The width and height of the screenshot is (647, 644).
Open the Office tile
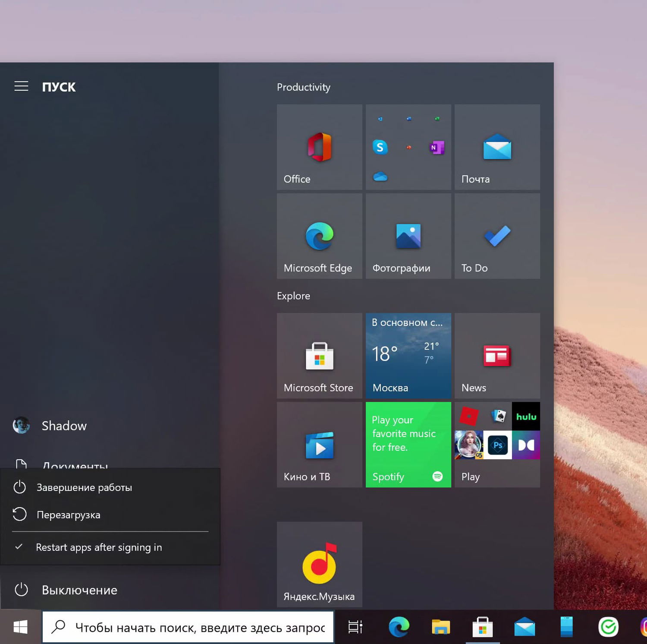(320, 147)
